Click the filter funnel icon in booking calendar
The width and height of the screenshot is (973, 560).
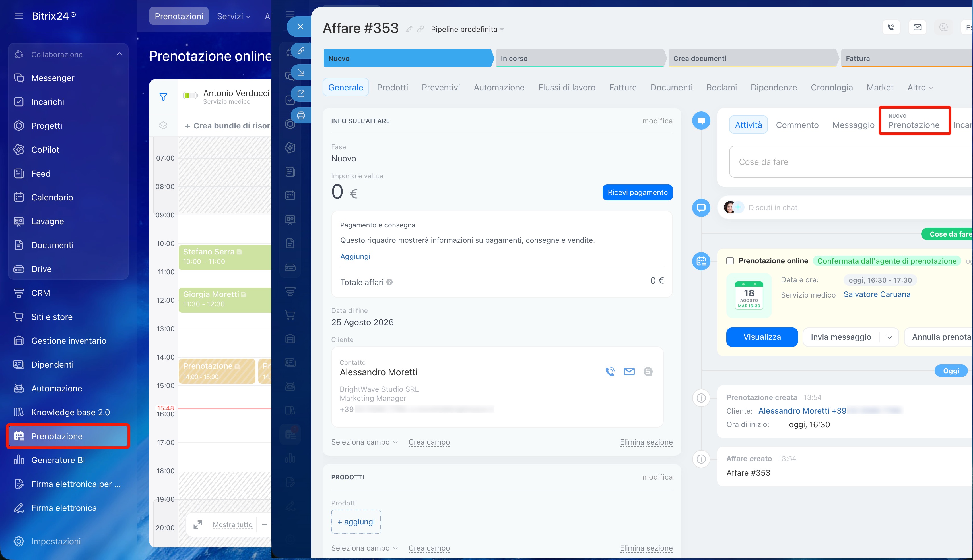163,97
